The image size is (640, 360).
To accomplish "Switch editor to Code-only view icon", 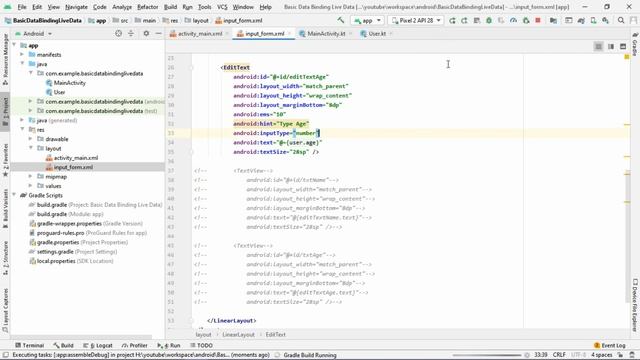I will pos(598,47).
